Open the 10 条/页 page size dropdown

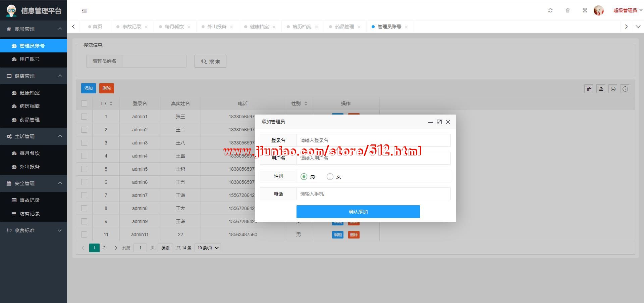point(208,248)
